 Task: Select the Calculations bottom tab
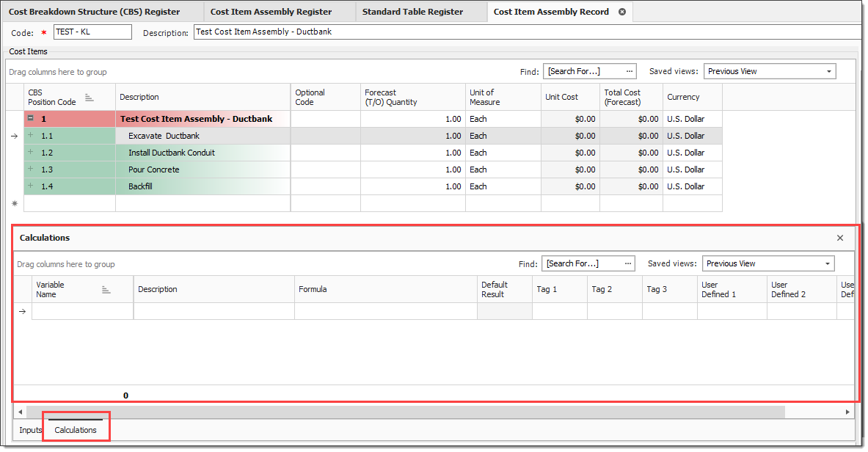[x=76, y=430]
